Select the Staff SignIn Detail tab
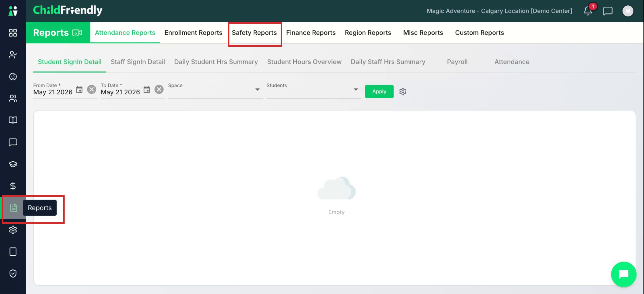The height and width of the screenshot is (294, 644). [x=138, y=62]
